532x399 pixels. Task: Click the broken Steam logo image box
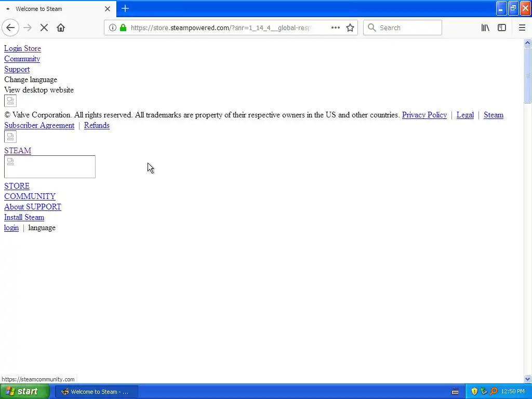click(49, 167)
